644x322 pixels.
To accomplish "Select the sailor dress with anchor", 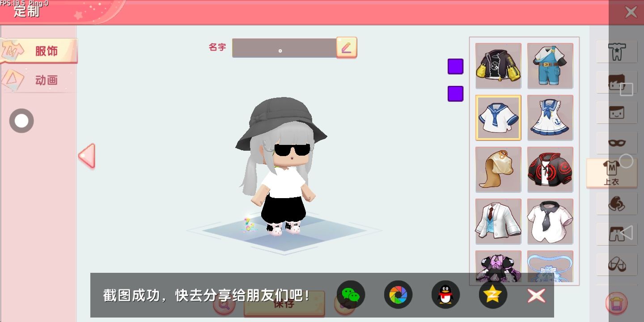I will 550,118.
